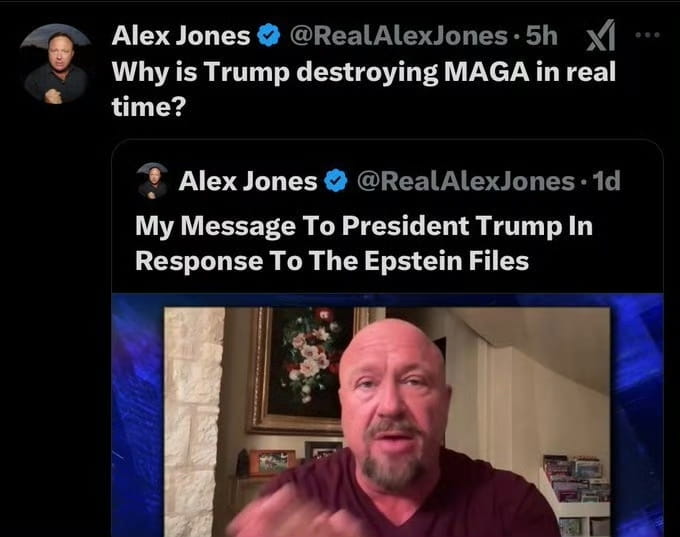Image resolution: width=680 pixels, height=537 pixels.
Task: Open the small avatar in the quoted post
Action: tap(153, 180)
